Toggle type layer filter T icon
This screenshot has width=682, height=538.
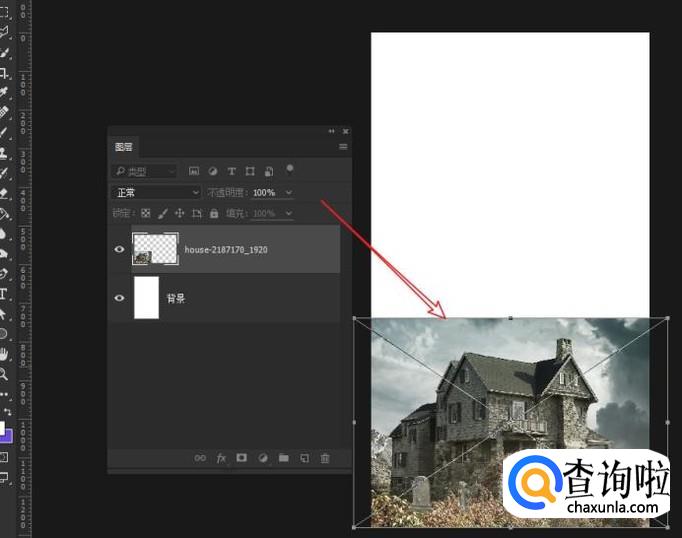click(231, 171)
